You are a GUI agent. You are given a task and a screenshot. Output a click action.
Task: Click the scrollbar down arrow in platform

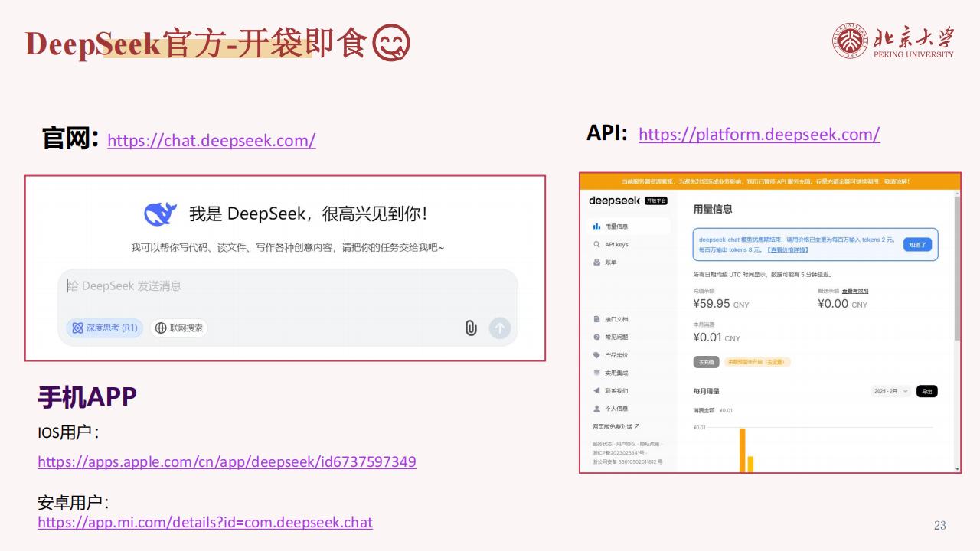[957, 468]
